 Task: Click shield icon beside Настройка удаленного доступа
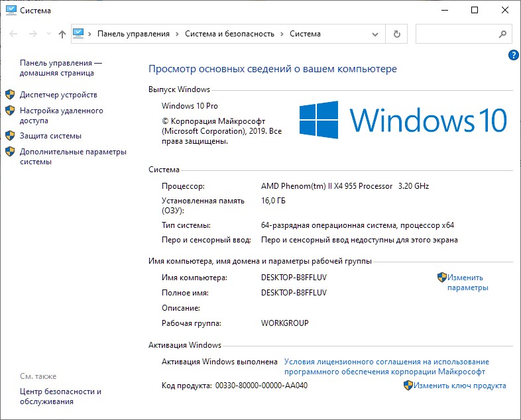[x=10, y=110]
